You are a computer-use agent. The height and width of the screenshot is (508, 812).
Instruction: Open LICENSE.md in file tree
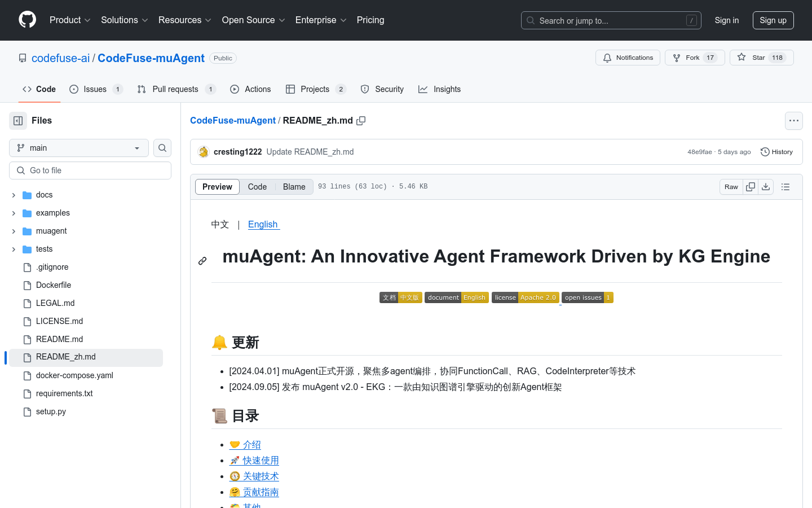[59, 321]
